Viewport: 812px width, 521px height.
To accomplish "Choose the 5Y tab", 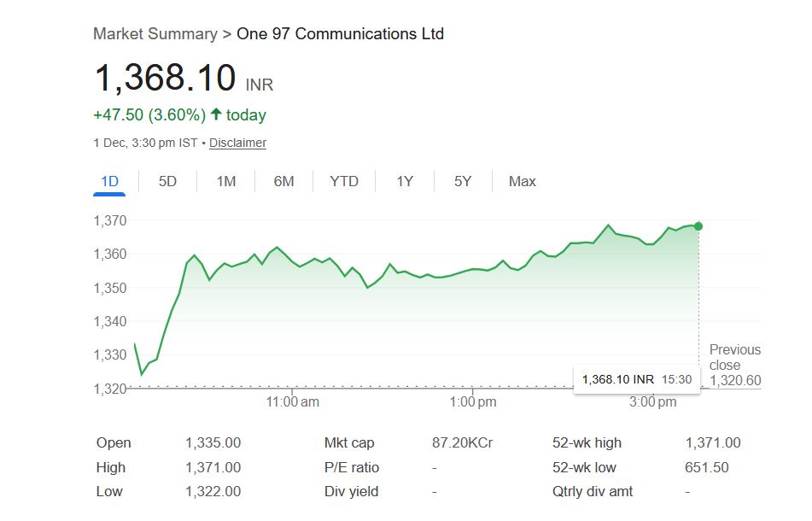I will click(463, 181).
